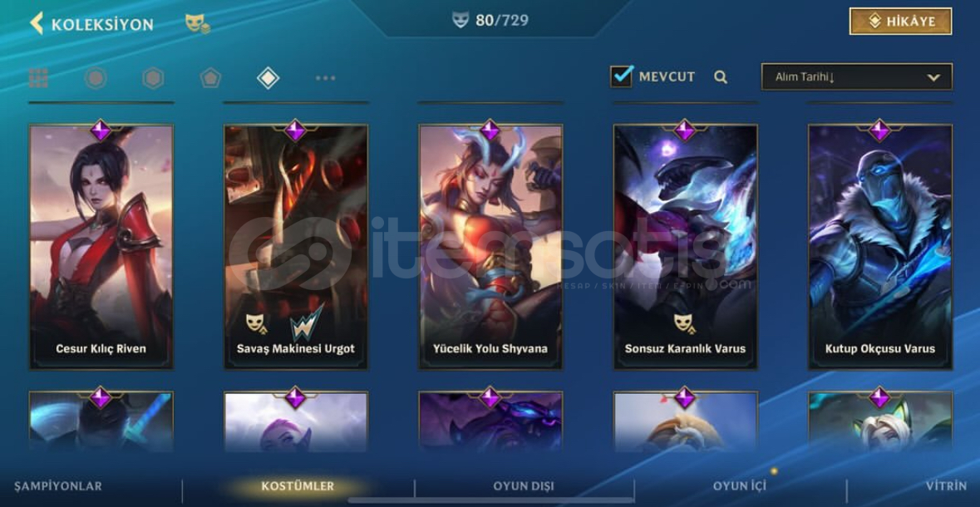The width and height of the screenshot is (980, 507).
Task: Go back using the Koleksiyon arrow
Action: (37, 24)
